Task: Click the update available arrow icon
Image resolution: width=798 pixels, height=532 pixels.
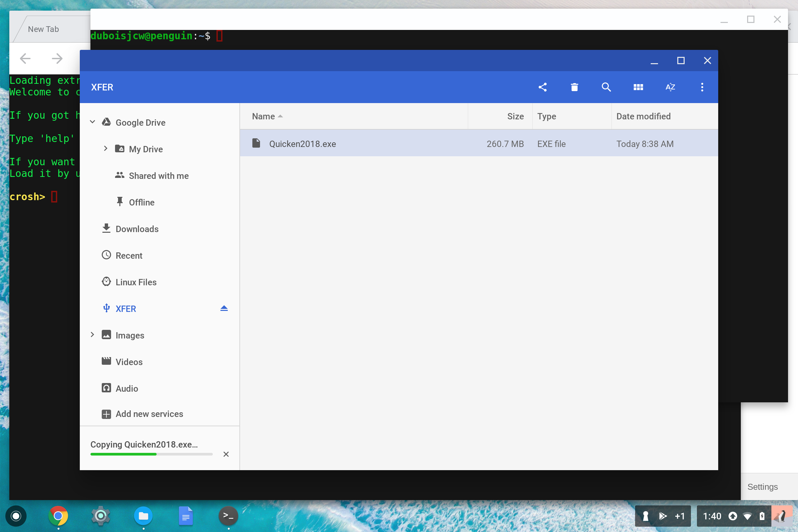Action: point(732,516)
